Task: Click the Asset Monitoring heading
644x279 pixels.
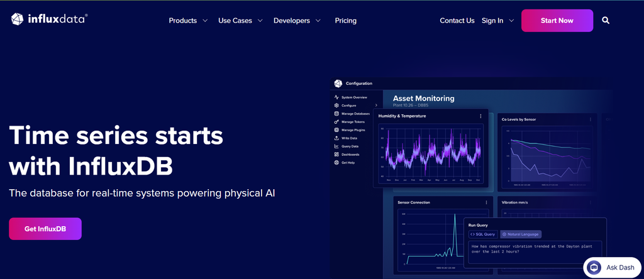Action: (423, 99)
